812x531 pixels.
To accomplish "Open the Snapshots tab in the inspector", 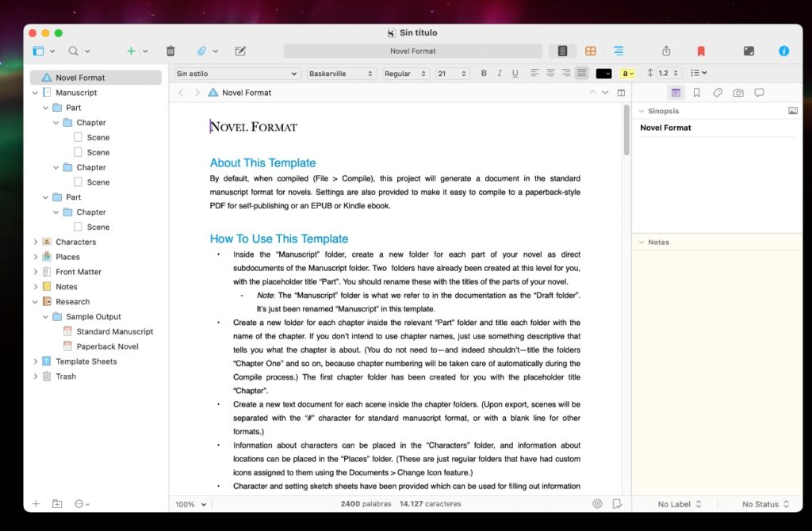I will click(738, 93).
